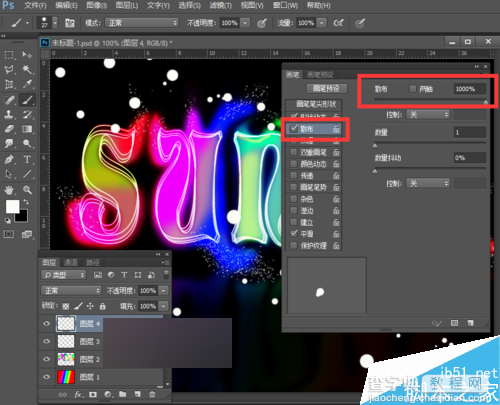Switch to the 通道 channels tab

point(70,263)
